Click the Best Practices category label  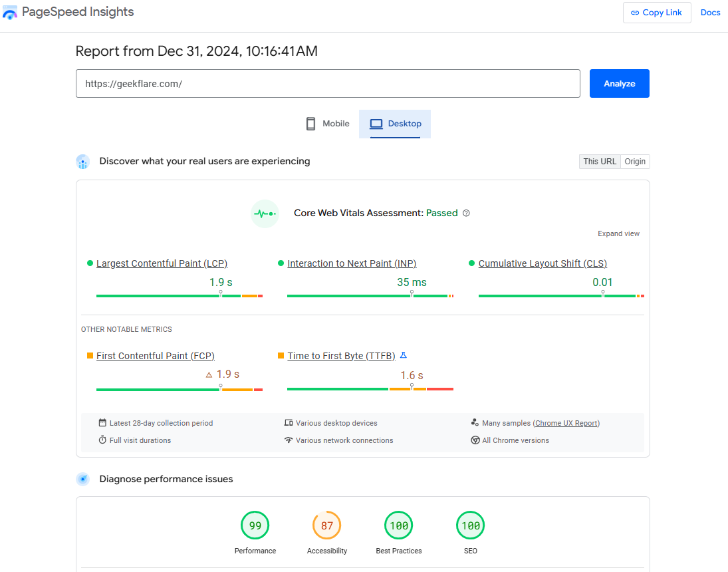(399, 551)
